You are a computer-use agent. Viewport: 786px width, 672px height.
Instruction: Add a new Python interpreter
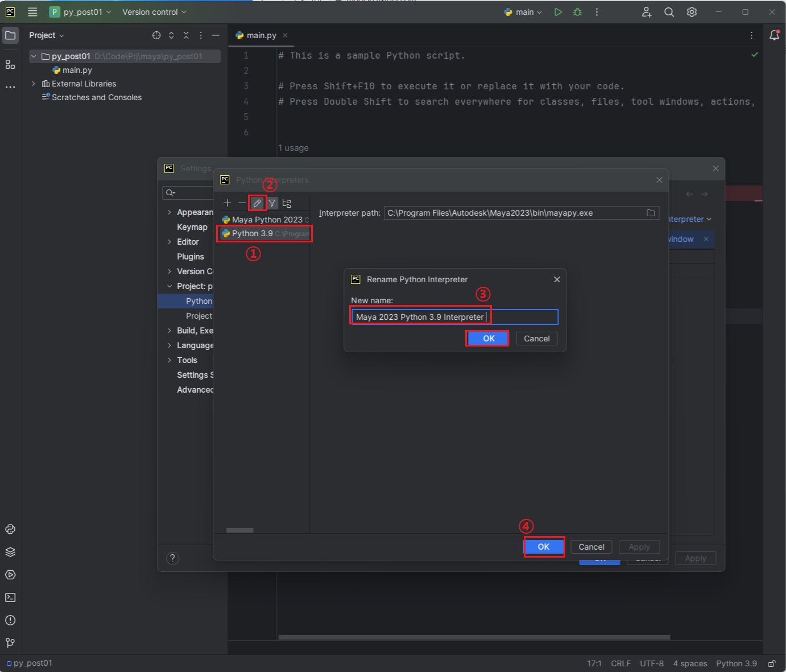(x=227, y=203)
